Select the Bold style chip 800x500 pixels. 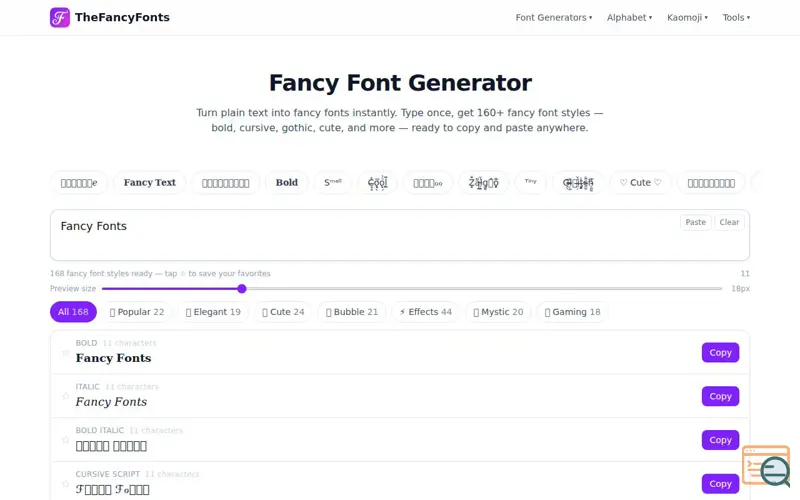click(x=287, y=183)
